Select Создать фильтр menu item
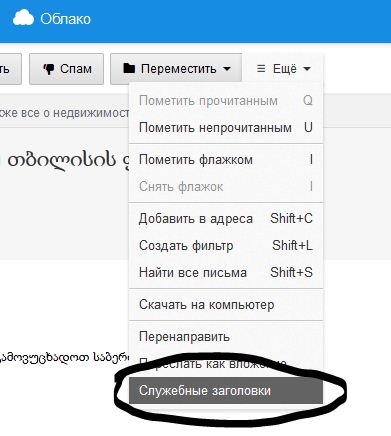The image size is (391, 436). pyautogui.click(x=226, y=245)
